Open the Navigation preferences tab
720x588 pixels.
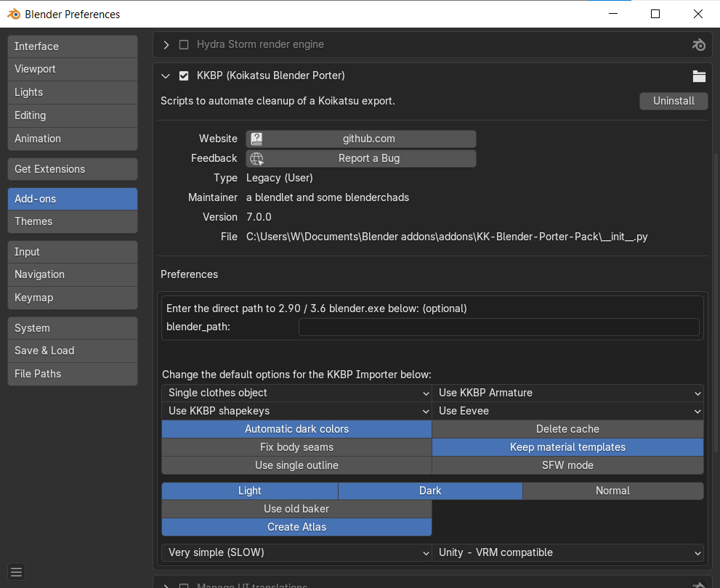[x=73, y=274]
